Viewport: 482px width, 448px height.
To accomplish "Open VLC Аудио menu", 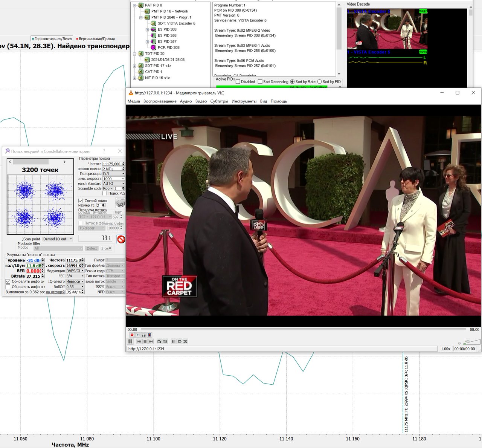I will [186, 101].
